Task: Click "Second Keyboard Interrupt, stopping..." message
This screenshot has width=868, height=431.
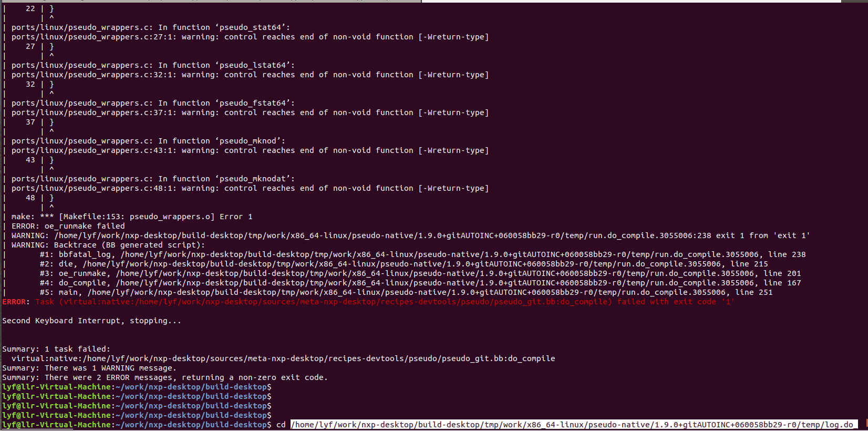Action: pos(91,321)
